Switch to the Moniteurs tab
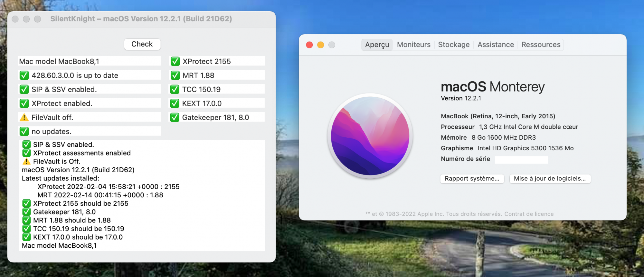The image size is (644, 277). pyautogui.click(x=414, y=45)
